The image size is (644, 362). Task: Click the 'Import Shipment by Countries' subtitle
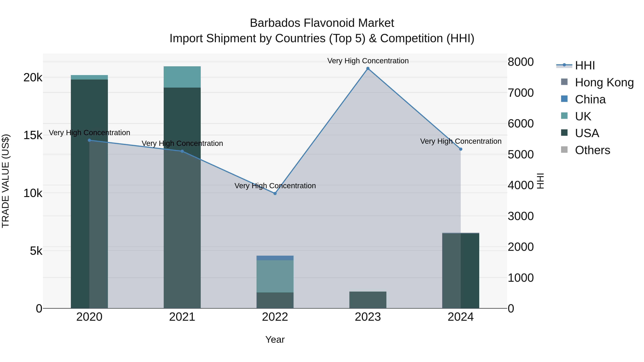[322, 38]
